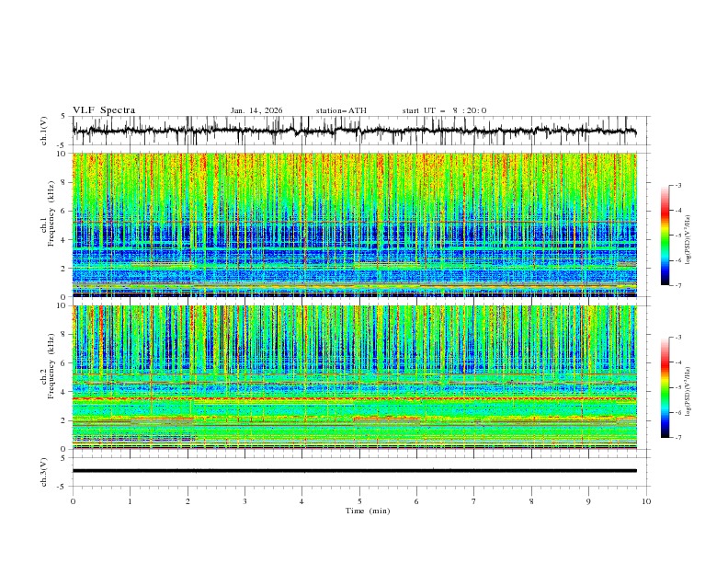Click the ch.2 frequency axis "10" tick label

(x=63, y=306)
